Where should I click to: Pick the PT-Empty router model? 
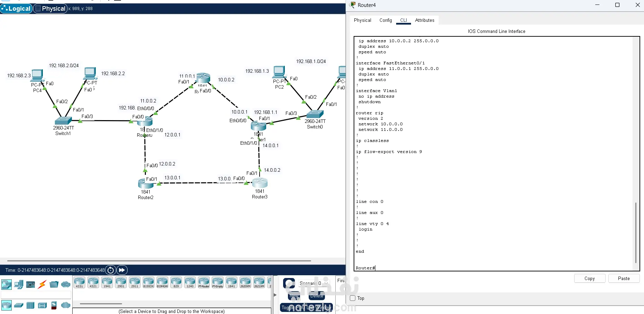[218, 282]
